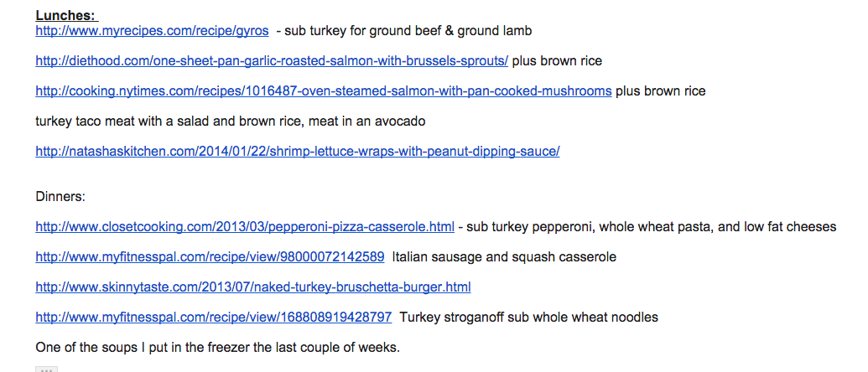The width and height of the screenshot is (868, 372).
Task: Open the closetcooking pepperoni pizza casserole link
Action: [x=245, y=227]
